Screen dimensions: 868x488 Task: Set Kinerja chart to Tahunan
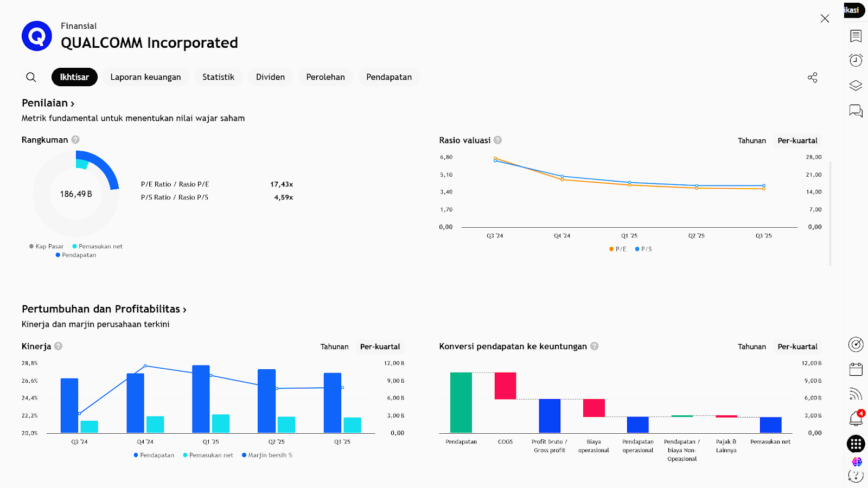click(x=334, y=346)
